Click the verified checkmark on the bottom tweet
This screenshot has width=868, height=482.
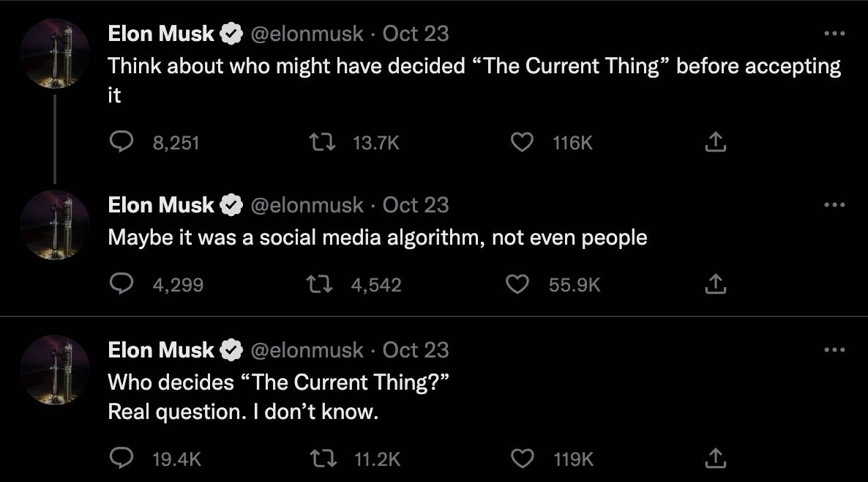[233, 350]
